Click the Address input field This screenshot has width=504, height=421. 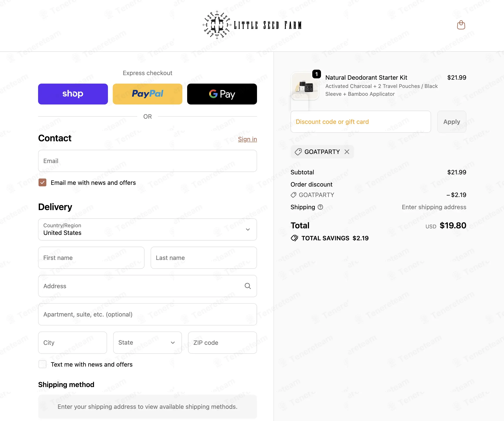coord(147,286)
